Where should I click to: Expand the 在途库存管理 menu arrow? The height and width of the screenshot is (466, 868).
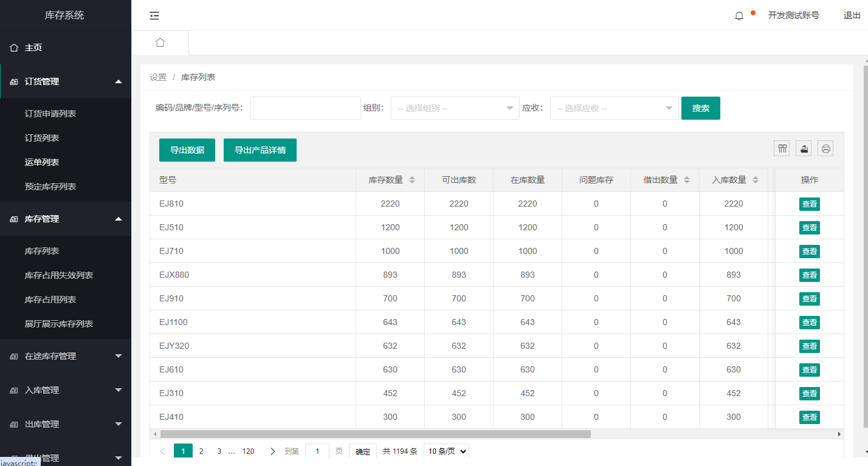coord(119,356)
